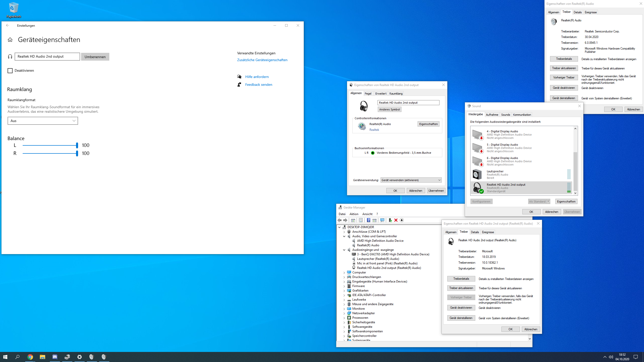Click update driver toolbar icon in Geräte-Manager
The height and width of the screenshot is (362, 644).
[390, 220]
